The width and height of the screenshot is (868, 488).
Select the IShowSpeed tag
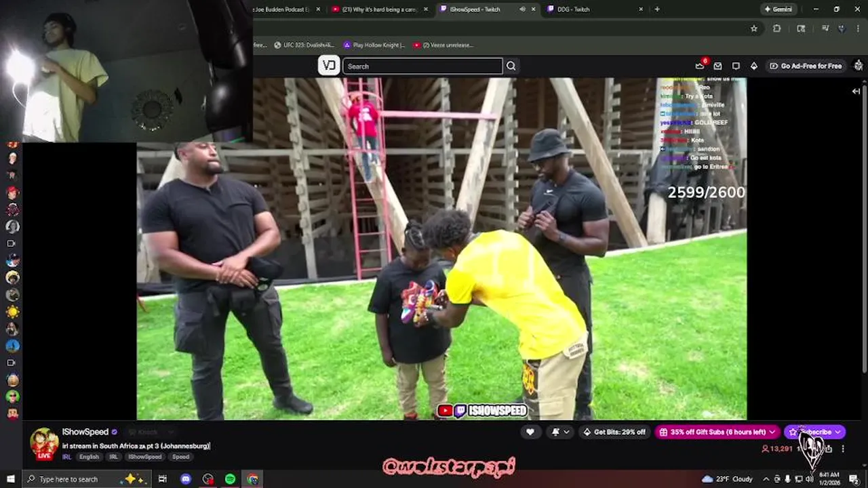(146, 457)
